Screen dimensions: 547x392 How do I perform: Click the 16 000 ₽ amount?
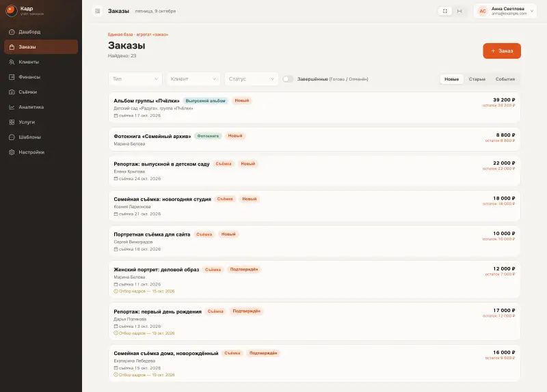coord(504,352)
